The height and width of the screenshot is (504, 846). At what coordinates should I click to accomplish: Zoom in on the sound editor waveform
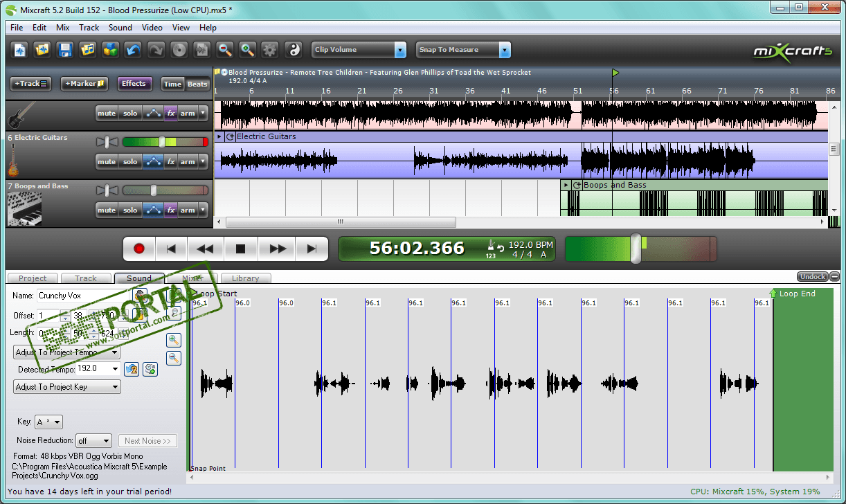(174, 340)
